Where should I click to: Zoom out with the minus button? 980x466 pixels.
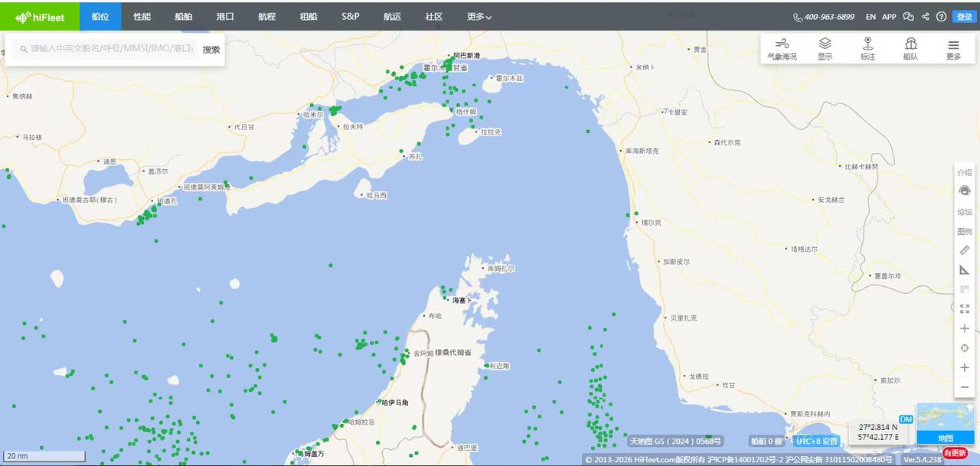tap(965, 387)
